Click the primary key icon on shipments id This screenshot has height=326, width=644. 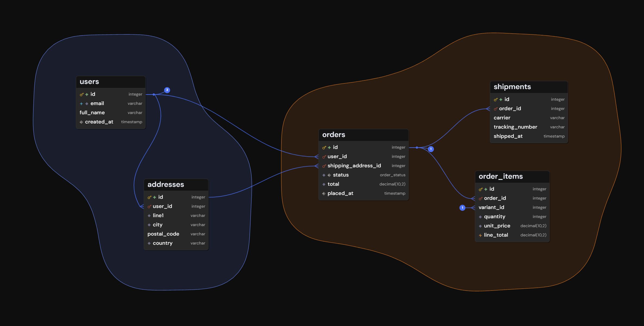(x=496, y=100)
